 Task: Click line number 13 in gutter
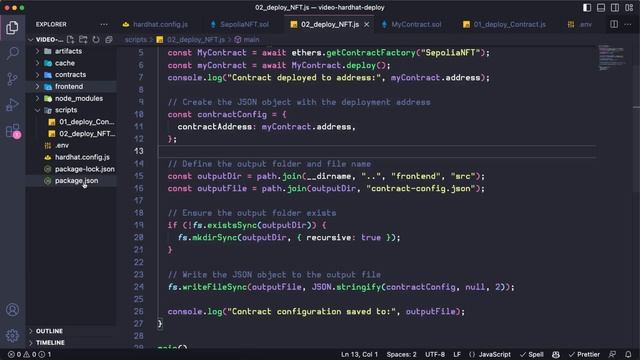point(139,151)
